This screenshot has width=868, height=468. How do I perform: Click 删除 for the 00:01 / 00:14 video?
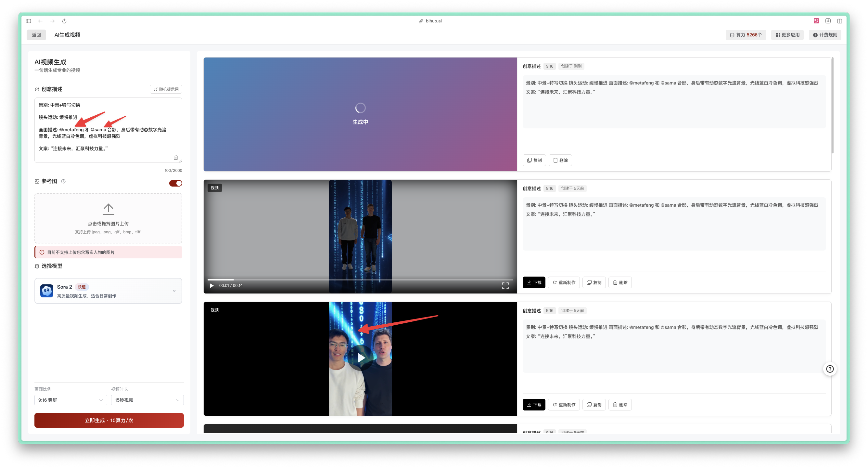620,282
